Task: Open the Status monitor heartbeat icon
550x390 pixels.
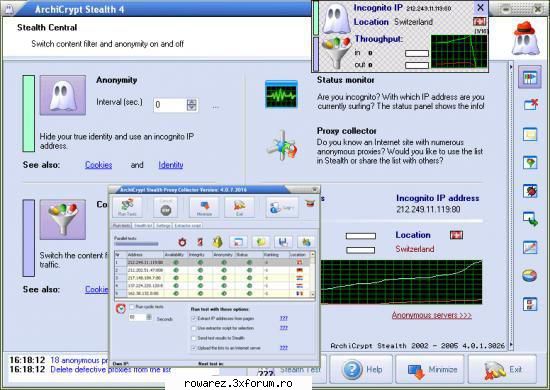Action: pos(281,94)
